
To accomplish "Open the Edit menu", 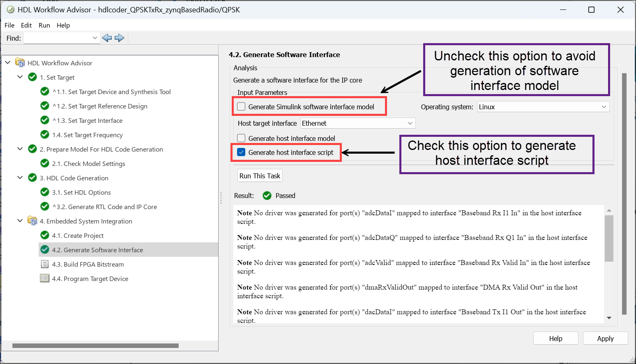I will click(x=26, y=25).
